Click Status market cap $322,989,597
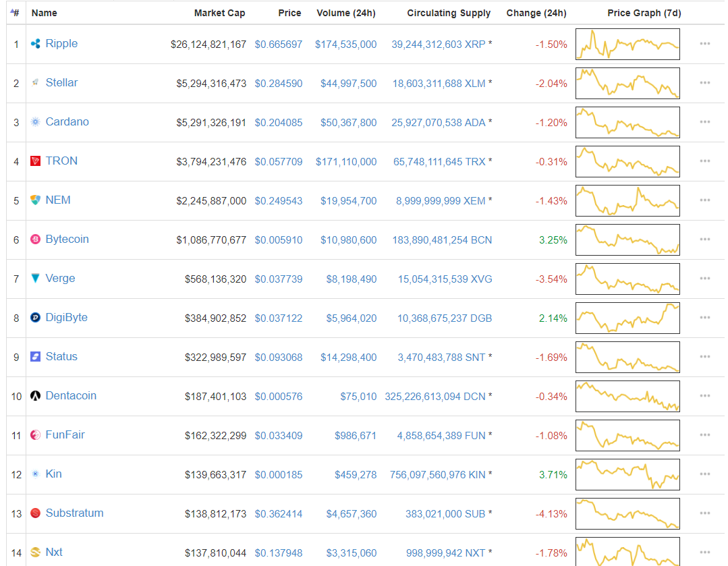This screenshot has height=566, width=728. [x=215, y=358]
